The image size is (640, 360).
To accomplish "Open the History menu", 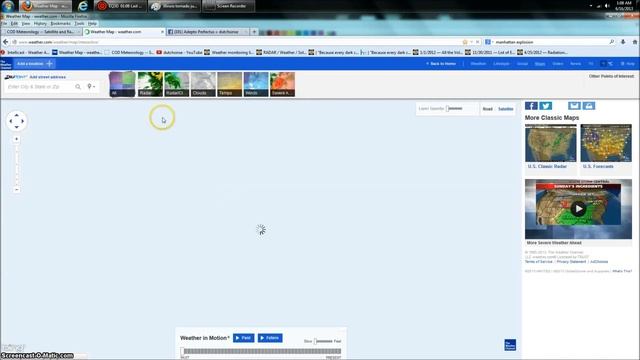I will click(40, 24).
